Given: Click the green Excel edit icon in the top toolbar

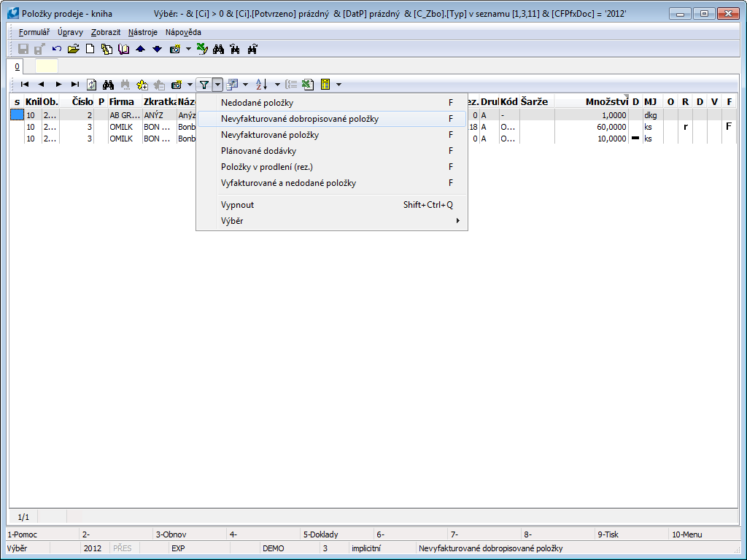Looking at the screenshot, I should [x=202, y=49].
